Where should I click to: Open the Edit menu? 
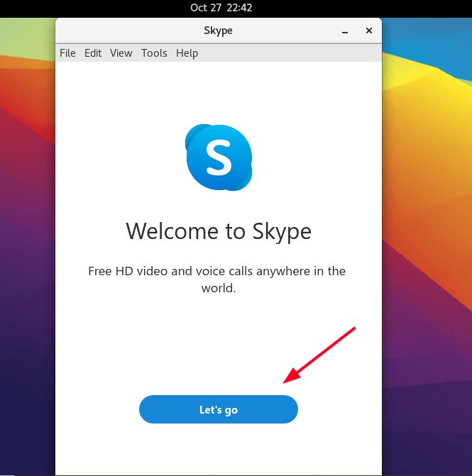pyautogui.click(x=93, y=53)
